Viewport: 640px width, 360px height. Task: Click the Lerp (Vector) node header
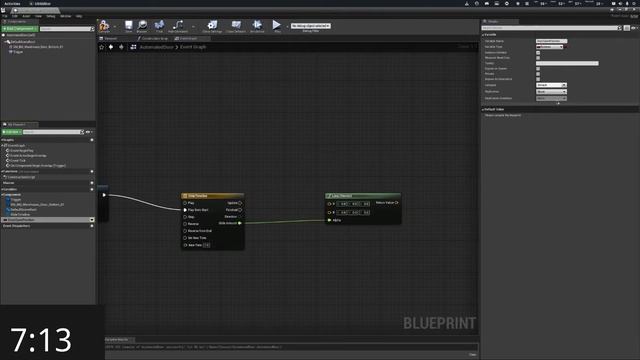(x=363, y=196)
